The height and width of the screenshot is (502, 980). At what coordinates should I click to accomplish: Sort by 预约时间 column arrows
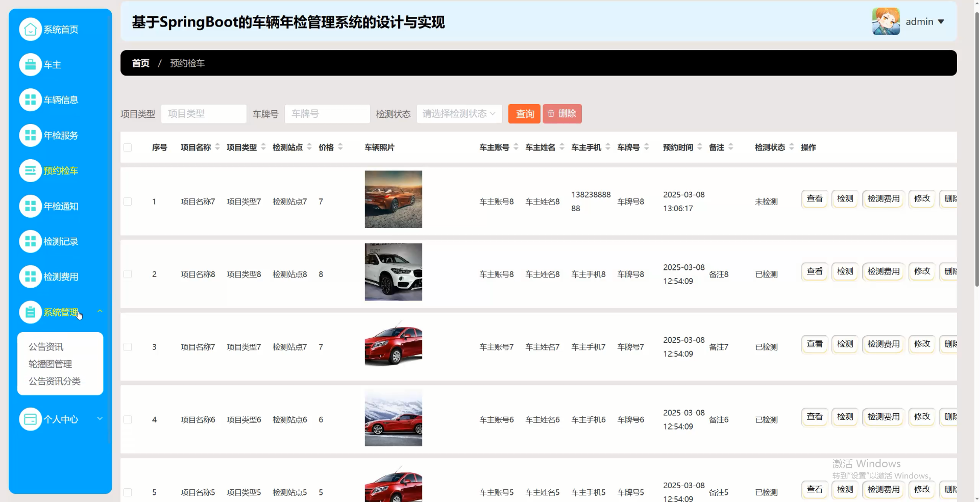[700, 147]
